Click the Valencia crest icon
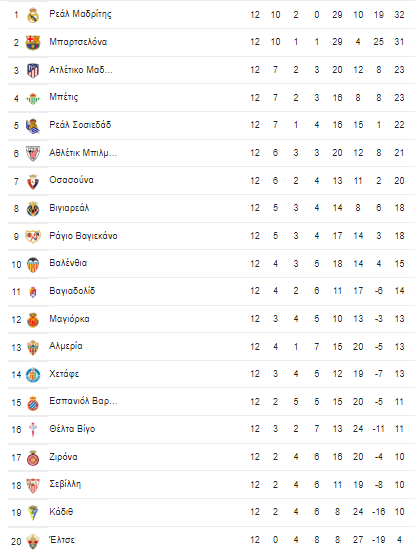Screen dimensions: 415x553 click(x=33, y=264)
